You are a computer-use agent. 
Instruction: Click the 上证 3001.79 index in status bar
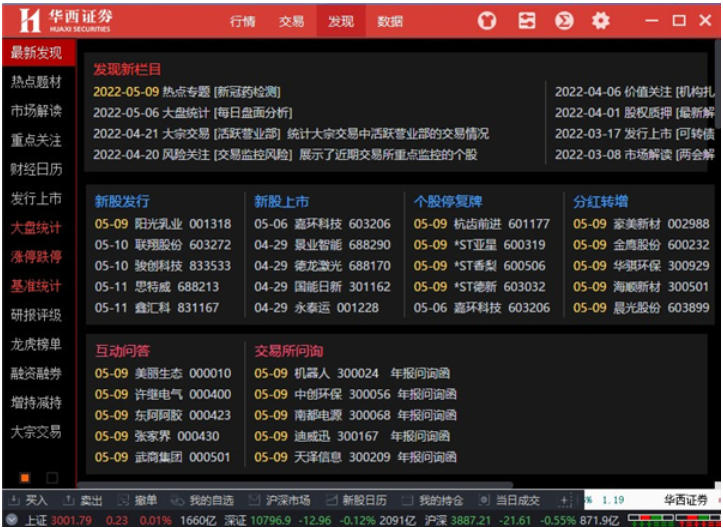tap(58, 521)
